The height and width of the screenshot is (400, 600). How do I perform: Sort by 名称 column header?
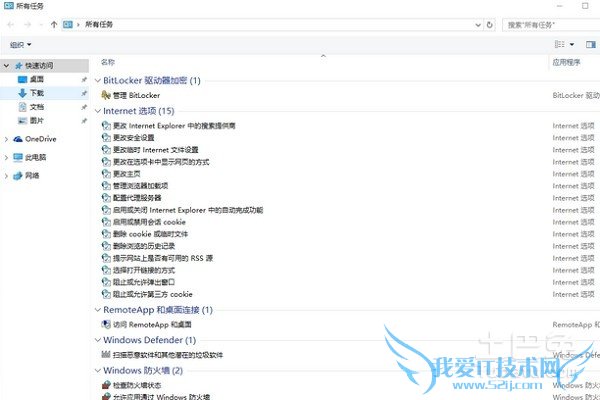tap(108, 62)
